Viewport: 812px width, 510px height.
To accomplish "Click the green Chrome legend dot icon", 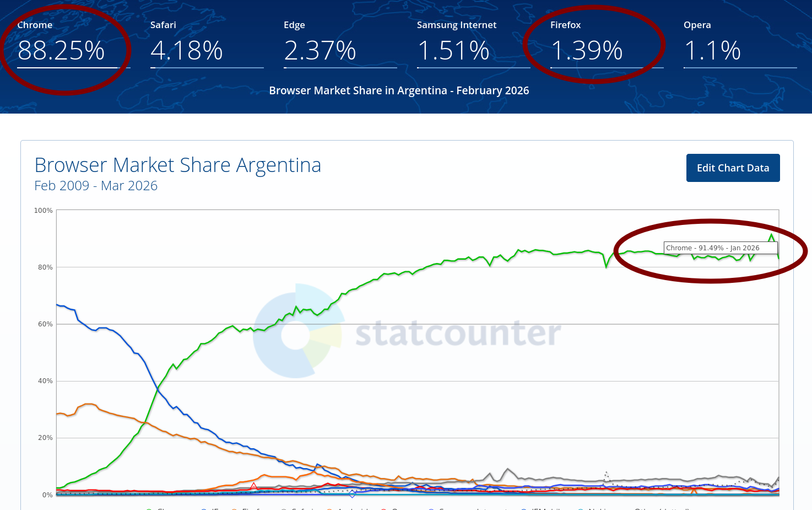I will (x=148, y=508).
